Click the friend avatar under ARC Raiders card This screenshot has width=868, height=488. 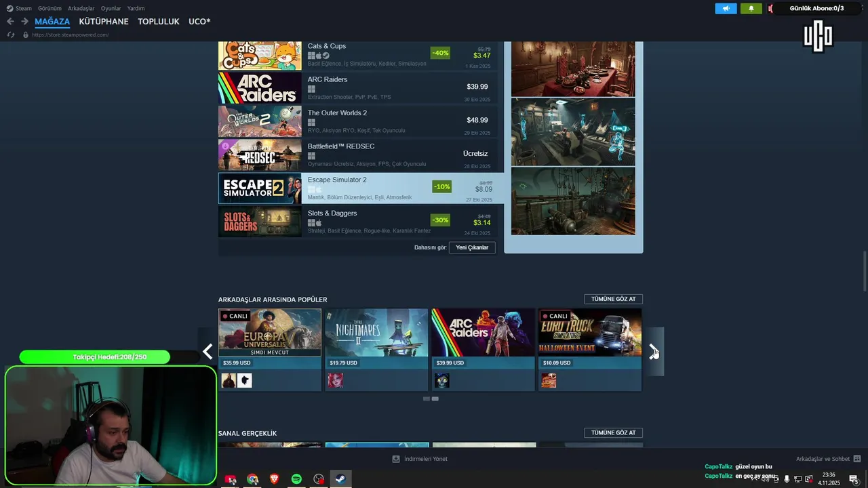tap(442, 380)
